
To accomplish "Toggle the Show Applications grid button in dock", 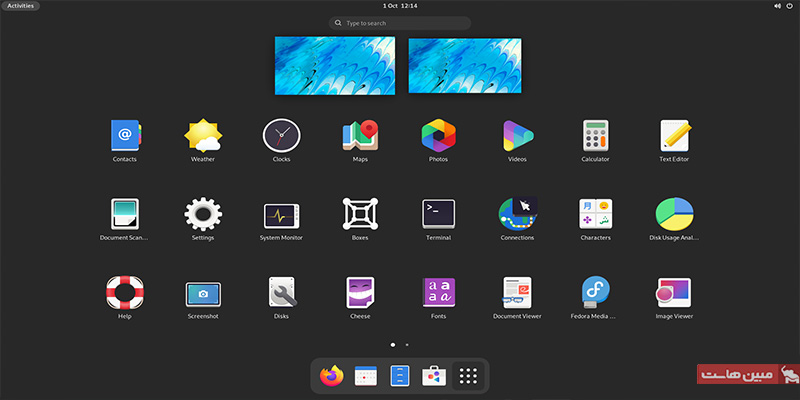I will point(467,376).
